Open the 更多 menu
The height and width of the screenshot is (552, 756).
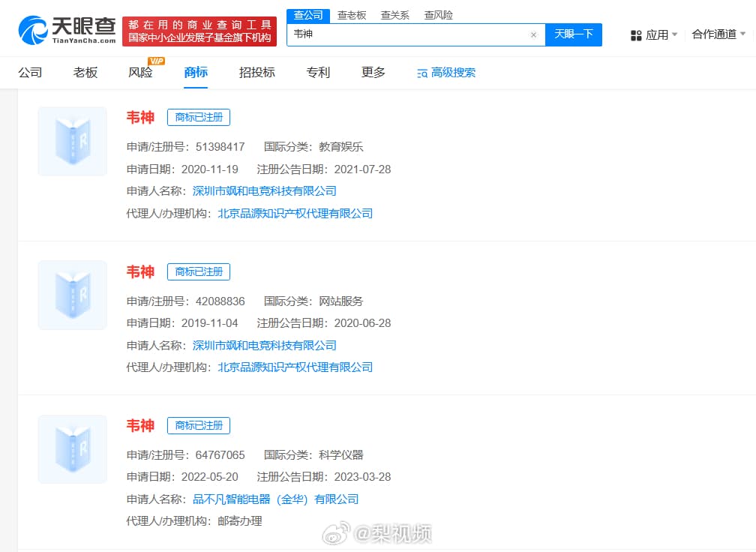click(x=373, y=72)
